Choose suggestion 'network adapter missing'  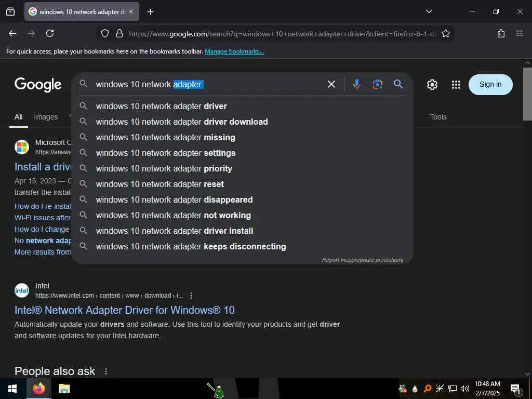(242, 137)
